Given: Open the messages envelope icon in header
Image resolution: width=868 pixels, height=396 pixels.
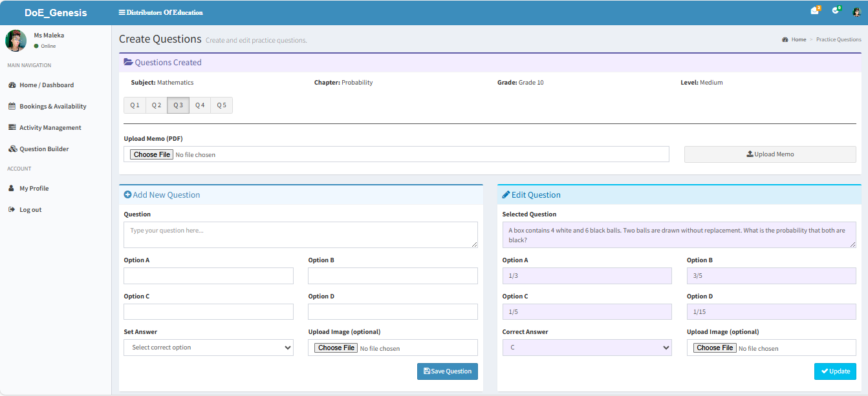Looking at the screenshot, I should [814, 11].
